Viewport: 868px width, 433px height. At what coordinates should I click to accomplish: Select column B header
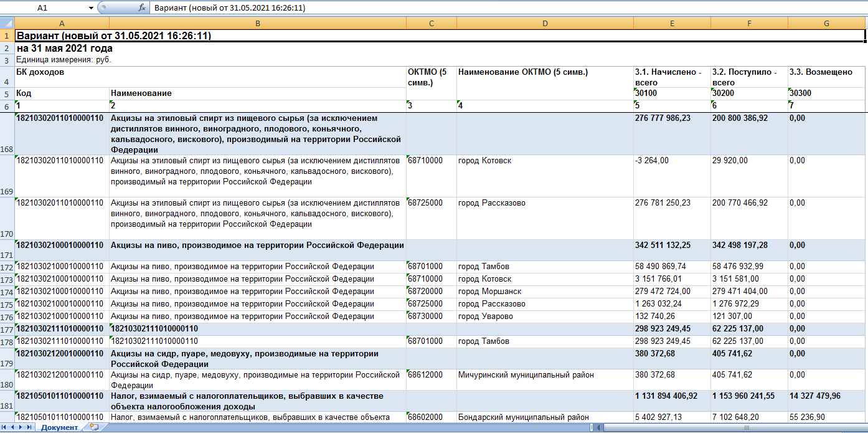(258, 23)
